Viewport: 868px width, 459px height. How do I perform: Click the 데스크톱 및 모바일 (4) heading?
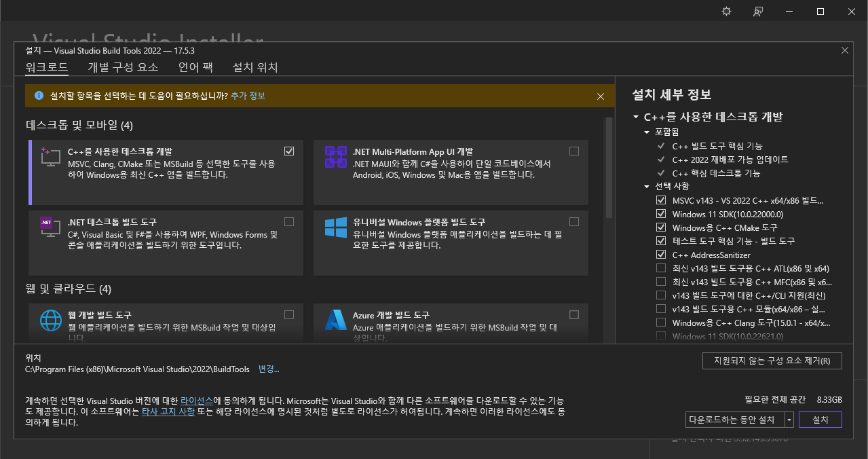pos(79,126)
